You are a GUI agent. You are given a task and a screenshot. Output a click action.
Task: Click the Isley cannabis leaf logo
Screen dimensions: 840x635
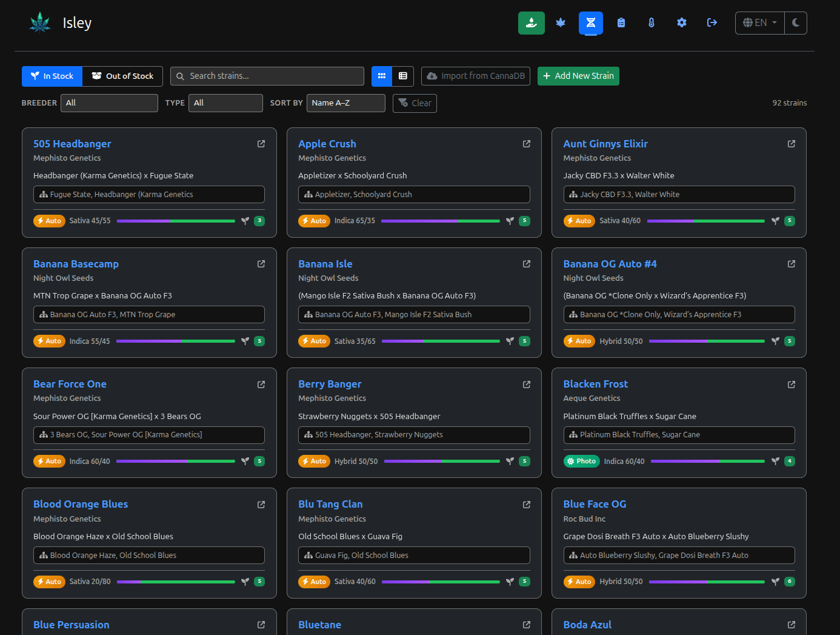(x=41, y=22)
